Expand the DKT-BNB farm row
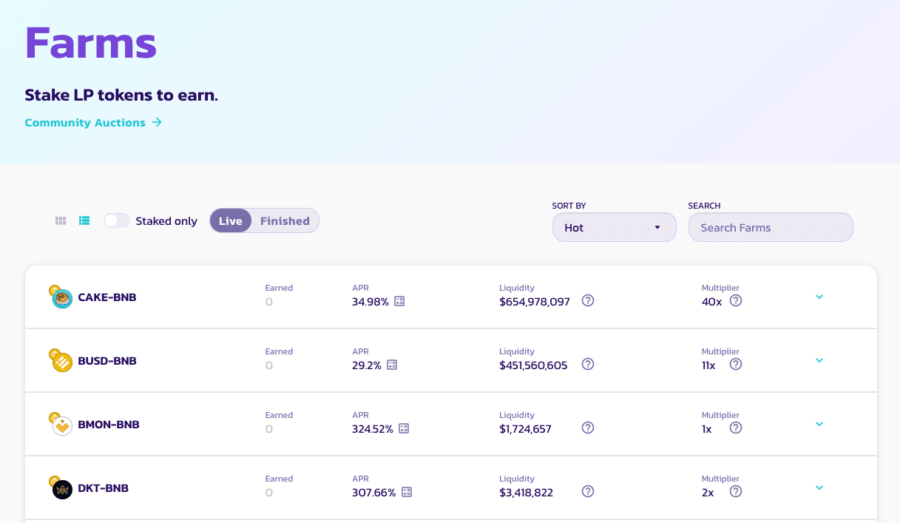Screen dimensions: 900x523 click(819, 488)
